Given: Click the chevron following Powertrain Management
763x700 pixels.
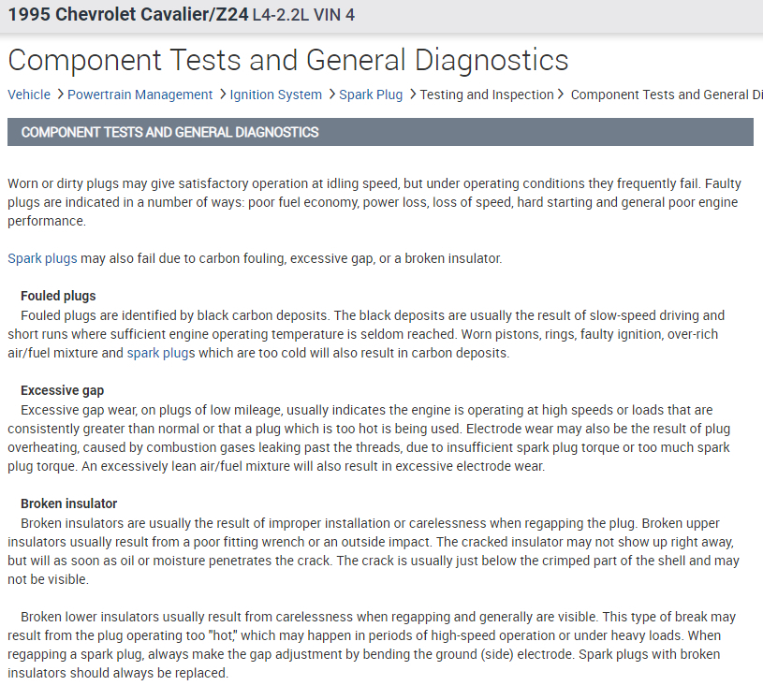Looking at the screenshot, I should [x=222, y=95].
